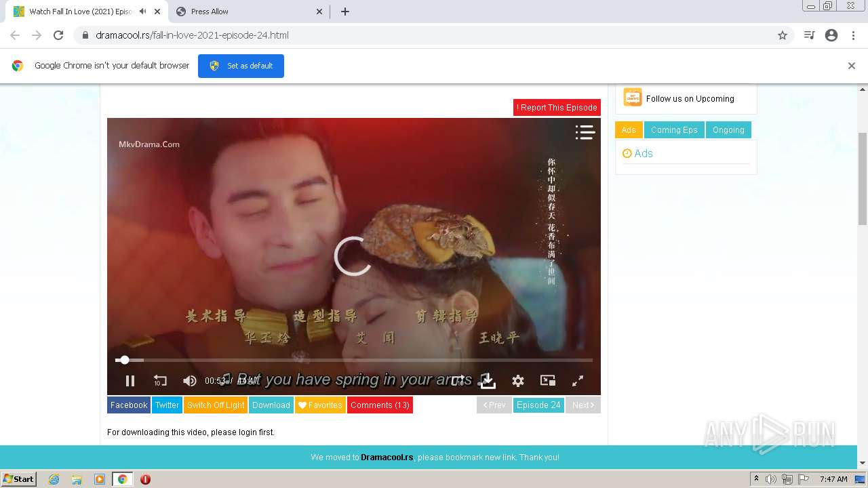This screenshot has height=488, width=868.
Task: Switch to the Press Allow tab
Action: click(x=249, y=12)
